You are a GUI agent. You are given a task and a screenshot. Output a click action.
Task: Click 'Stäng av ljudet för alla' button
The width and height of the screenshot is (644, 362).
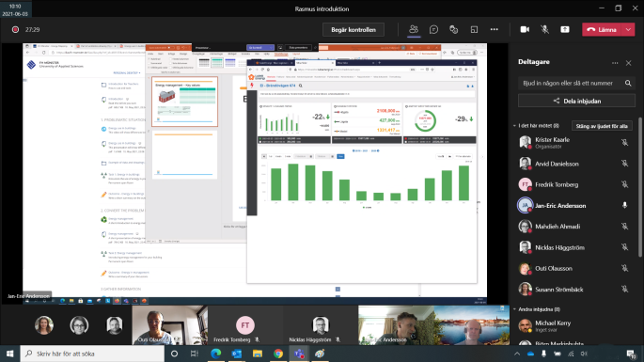point(602,126)
